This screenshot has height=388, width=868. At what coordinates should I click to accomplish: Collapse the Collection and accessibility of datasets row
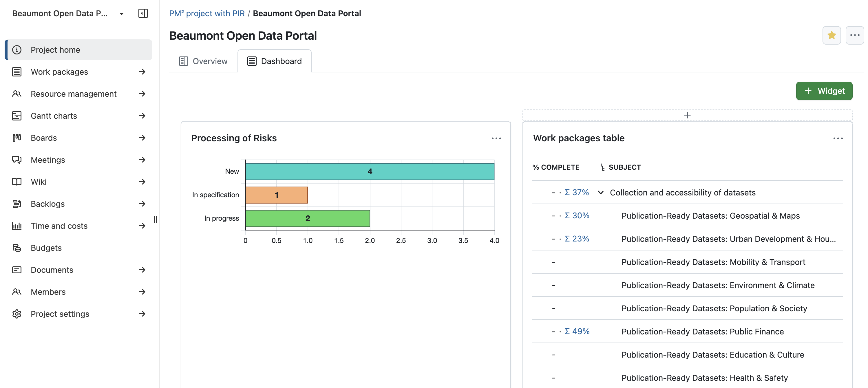point(600,193)
